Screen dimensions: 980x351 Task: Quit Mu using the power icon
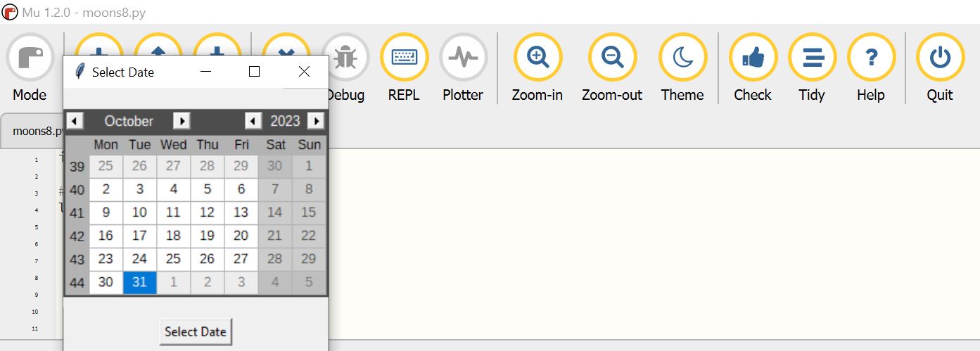click(939, 58)
